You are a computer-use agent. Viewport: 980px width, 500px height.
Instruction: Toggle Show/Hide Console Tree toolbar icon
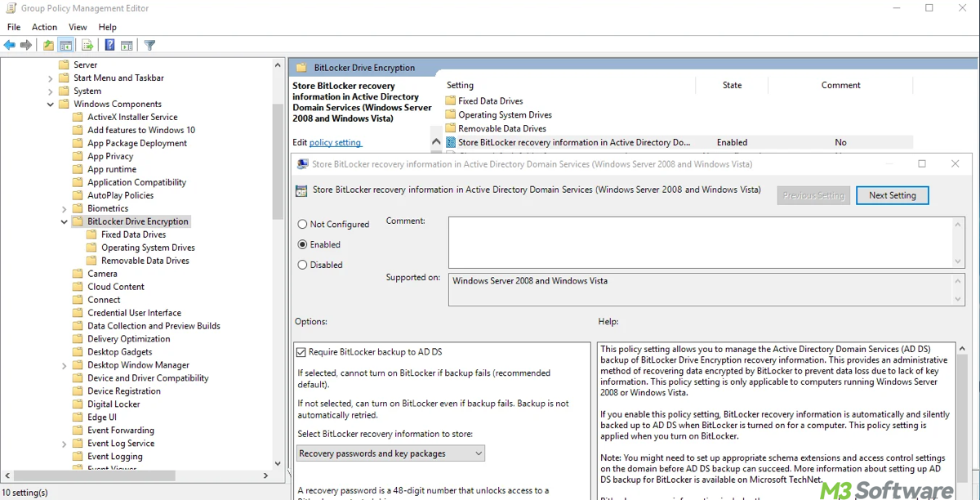pos(65,46)
